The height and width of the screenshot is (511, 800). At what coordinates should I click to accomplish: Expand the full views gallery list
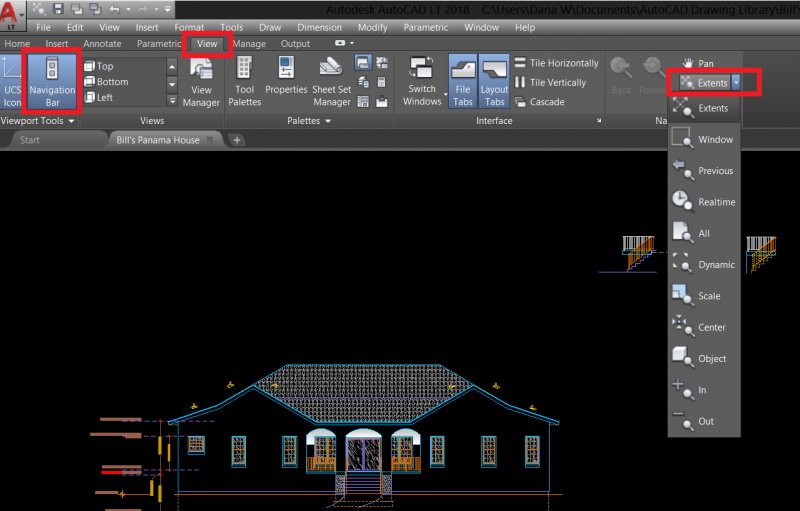pos(172,100)
